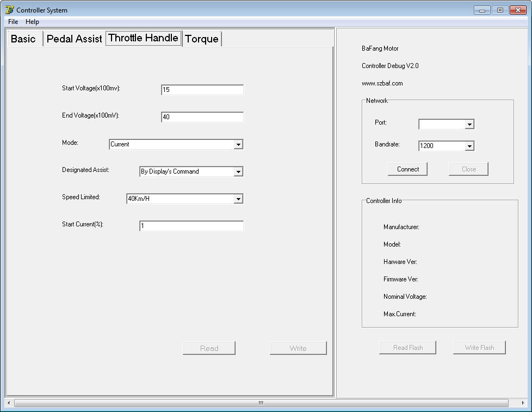Image resolution: width=532 pixels, height=412 pixels.
Task: Click the horizontal scrollbar at the bottom
Action: 261,403
